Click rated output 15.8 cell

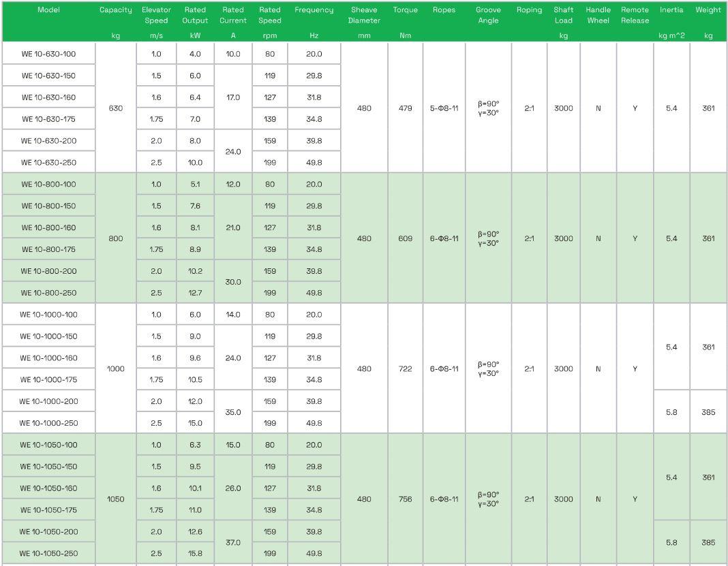point(195,554)
